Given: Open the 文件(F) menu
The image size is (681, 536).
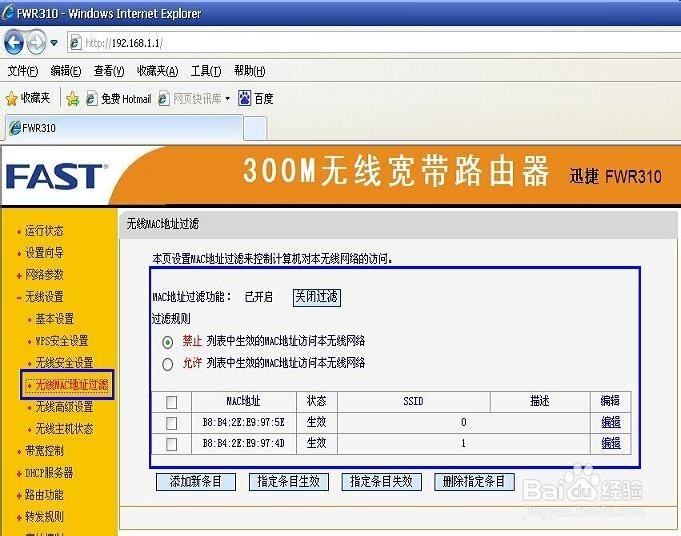Looking at the screenshot, I should tap(23, 71).
